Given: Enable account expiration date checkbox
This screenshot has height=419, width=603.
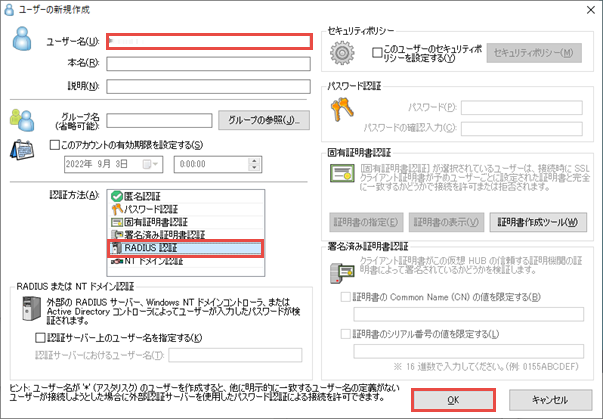Looking at the screenshot, I should click(x=56, y=145).
